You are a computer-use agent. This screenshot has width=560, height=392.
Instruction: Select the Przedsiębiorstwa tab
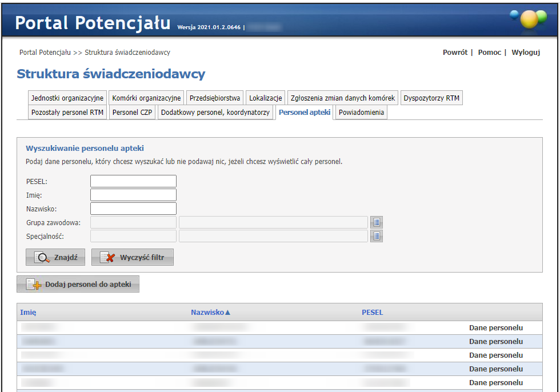tap(215, 98)
